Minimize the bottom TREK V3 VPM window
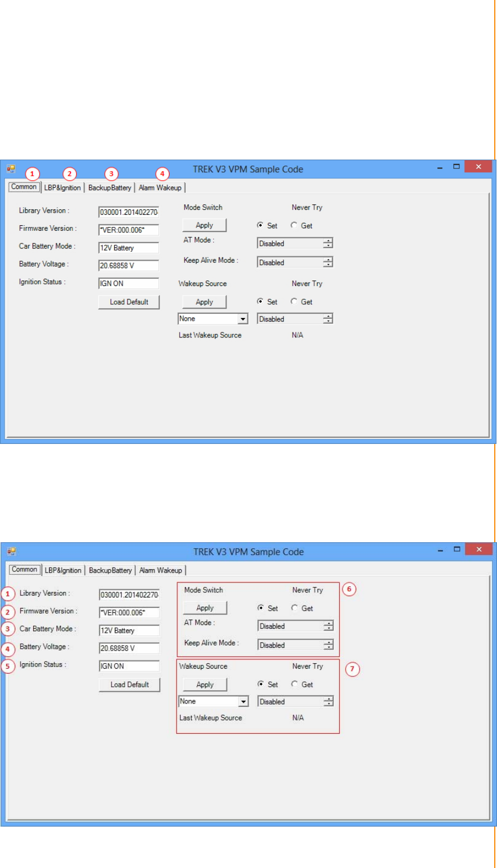This screenshot has width=497, height=868. coord(440,550)
